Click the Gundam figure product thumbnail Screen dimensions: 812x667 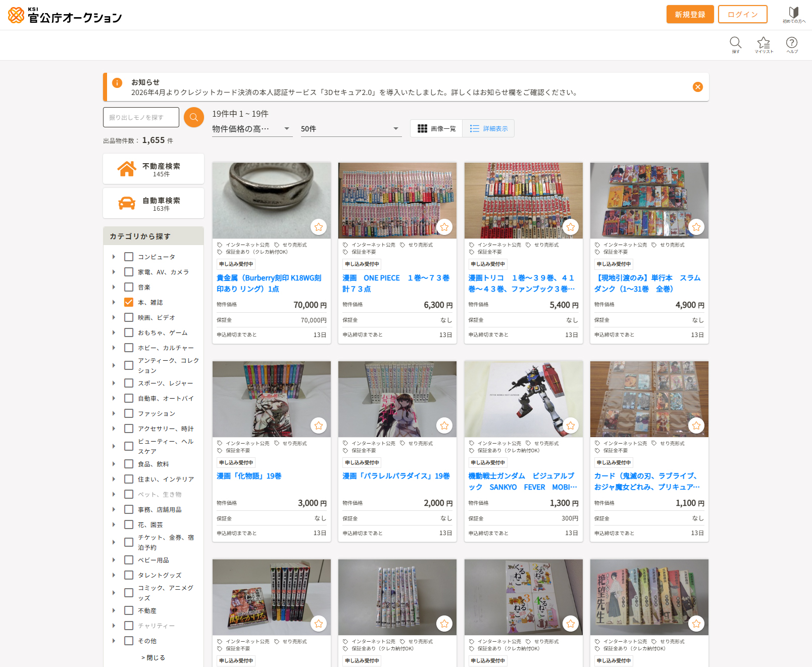[x=524, y=399]
